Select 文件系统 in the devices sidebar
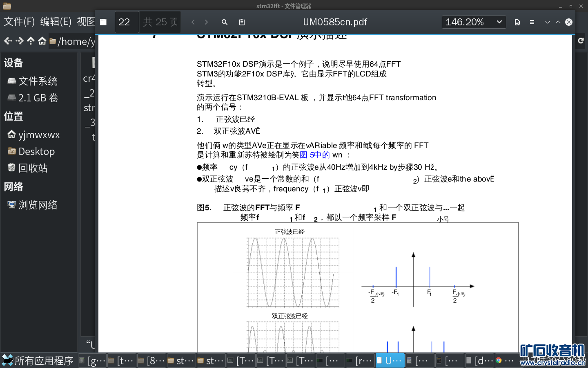The height and width of the screenshot is (368, 588). tap(39, 81)
